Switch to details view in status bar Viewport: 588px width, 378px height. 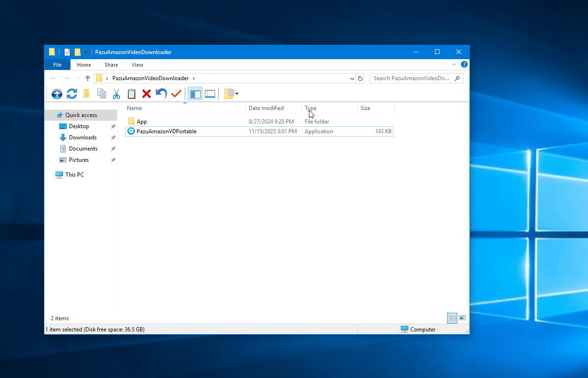452,318
